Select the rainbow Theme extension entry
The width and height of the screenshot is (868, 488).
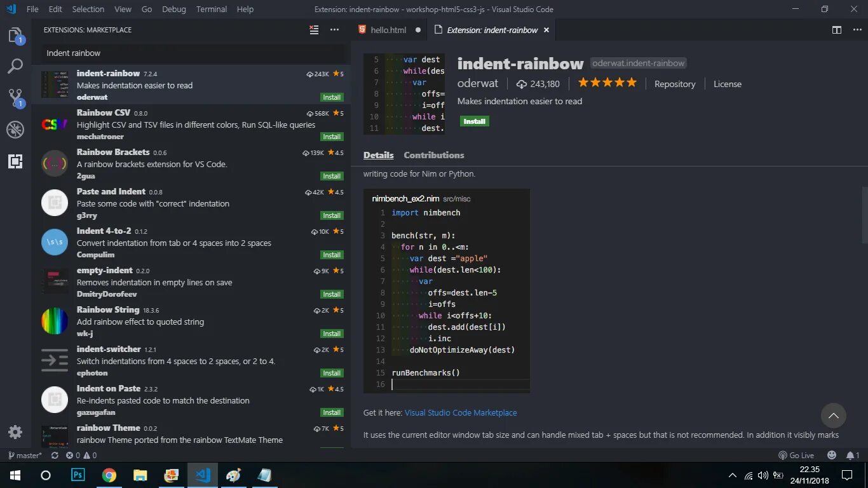191,435
